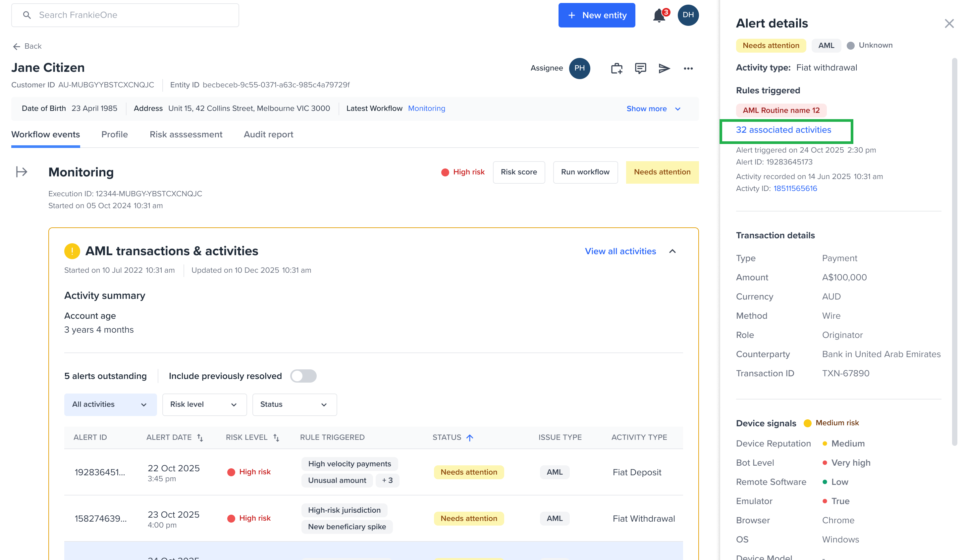This screenshot has height=560, width=964.
Task: Open 32 associated activities link
Action: (784, 130)
